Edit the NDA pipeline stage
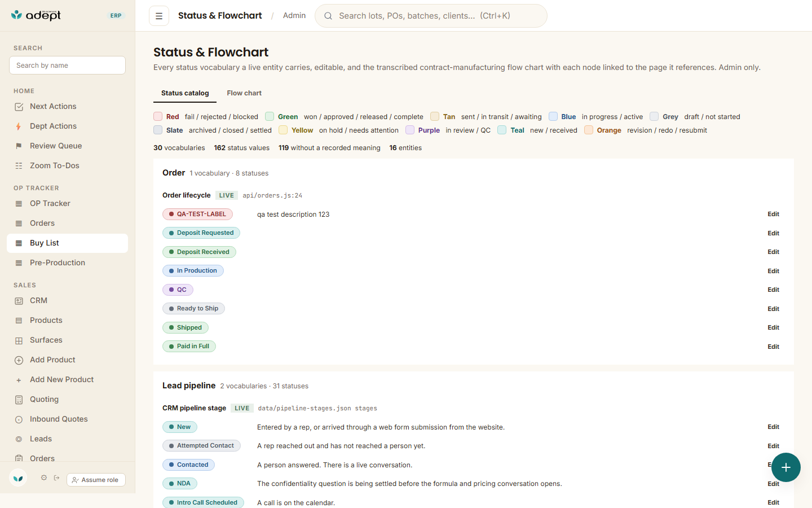Screen dimensions: 812x508 click(773, 484)
